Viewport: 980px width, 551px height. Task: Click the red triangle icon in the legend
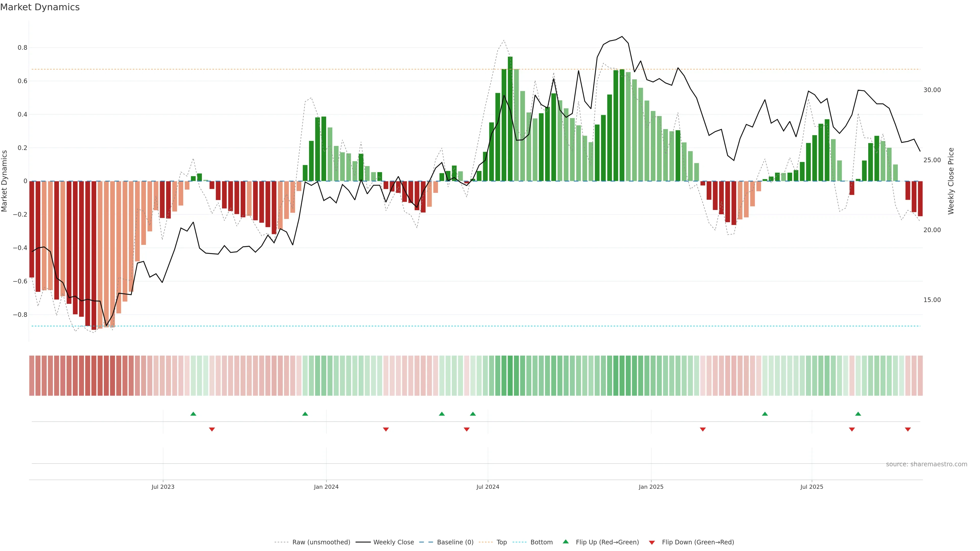click(x=652, y=543)
